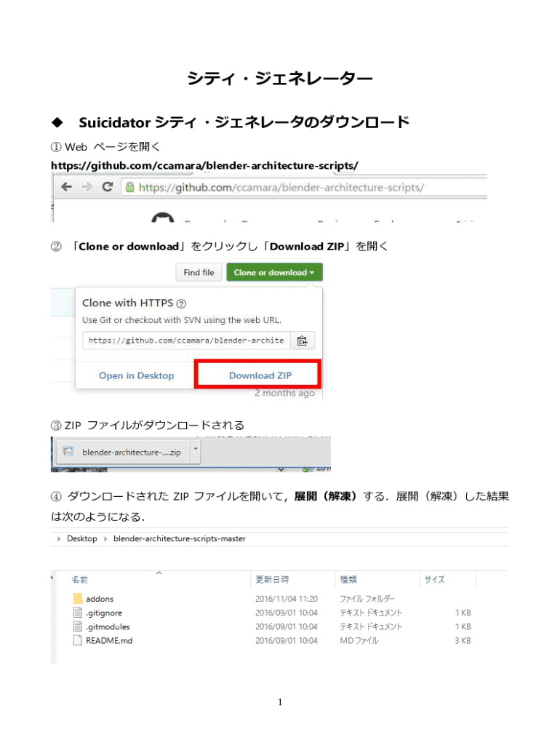This screenshot has height=745, width=560.
Task: Click the Download ZIP link
Action: (260, 375)
